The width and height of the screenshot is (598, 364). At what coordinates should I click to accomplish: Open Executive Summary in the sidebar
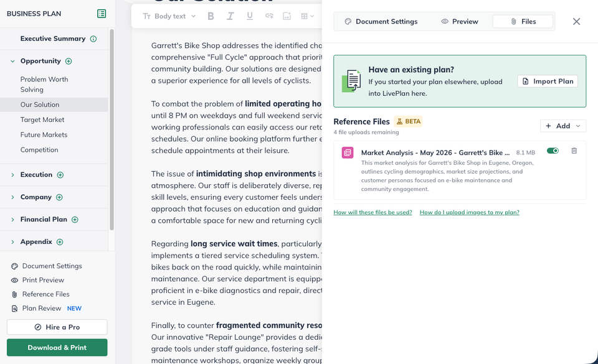pos(53,39)
